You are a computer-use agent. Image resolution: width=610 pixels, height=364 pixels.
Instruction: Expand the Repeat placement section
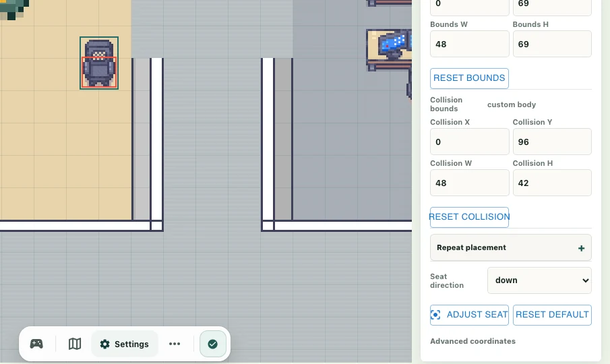[511, 248]
